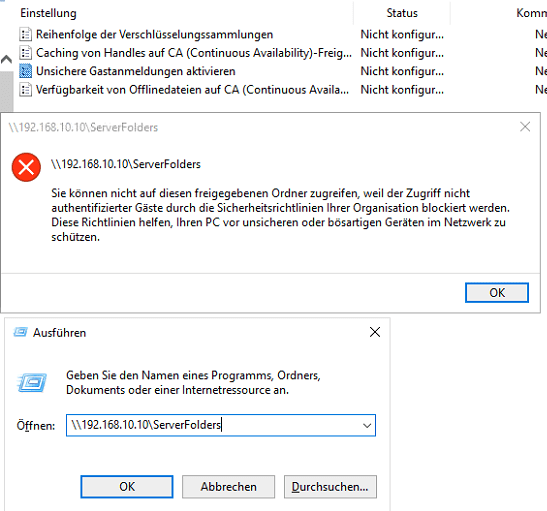Open the Durchsuchen... file browser
The image size is (547, 511).
coord(330,487)
